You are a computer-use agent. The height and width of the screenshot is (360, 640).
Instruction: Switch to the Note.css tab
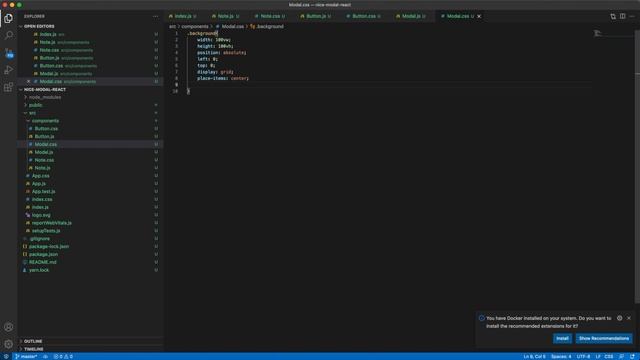pyautogui.click(x=270, y=16)
